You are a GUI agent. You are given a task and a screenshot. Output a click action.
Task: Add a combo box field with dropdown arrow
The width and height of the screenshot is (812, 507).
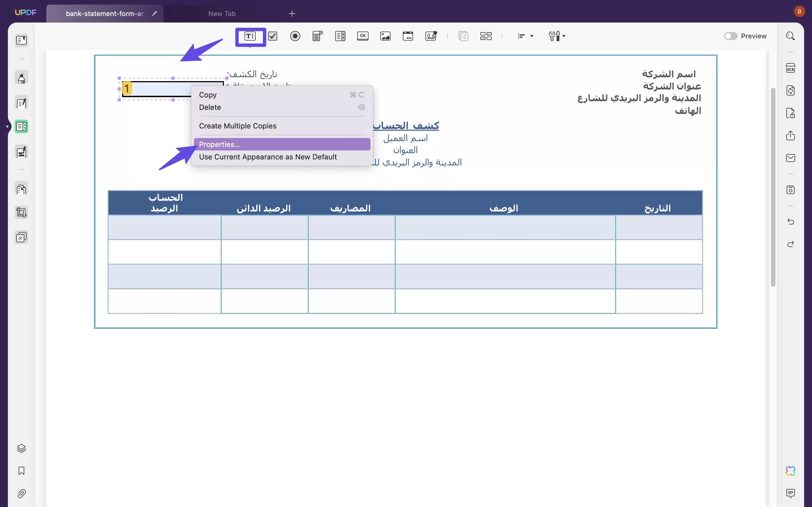(x=317, y=36)
